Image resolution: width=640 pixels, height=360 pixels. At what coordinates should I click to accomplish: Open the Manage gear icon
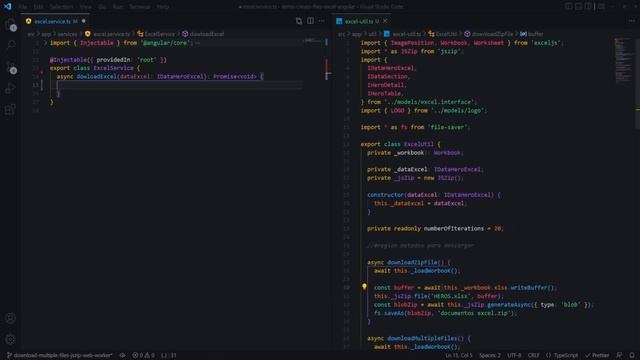11,339
